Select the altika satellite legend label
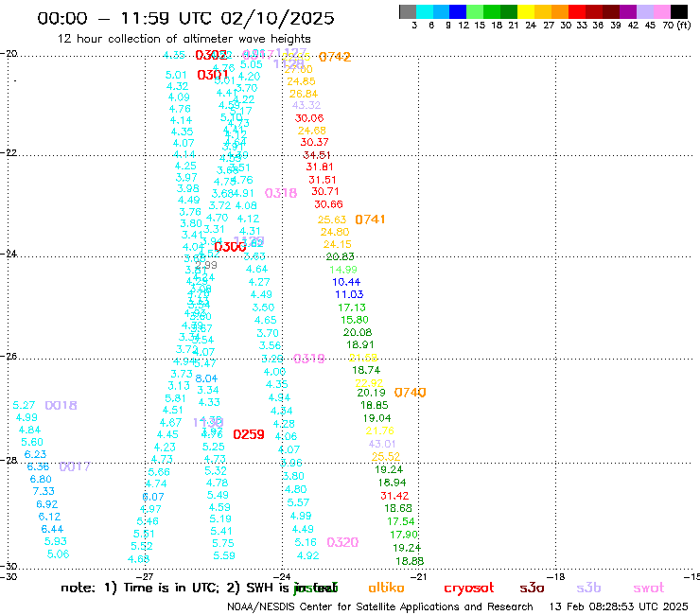700x615 pixels. 386,588
